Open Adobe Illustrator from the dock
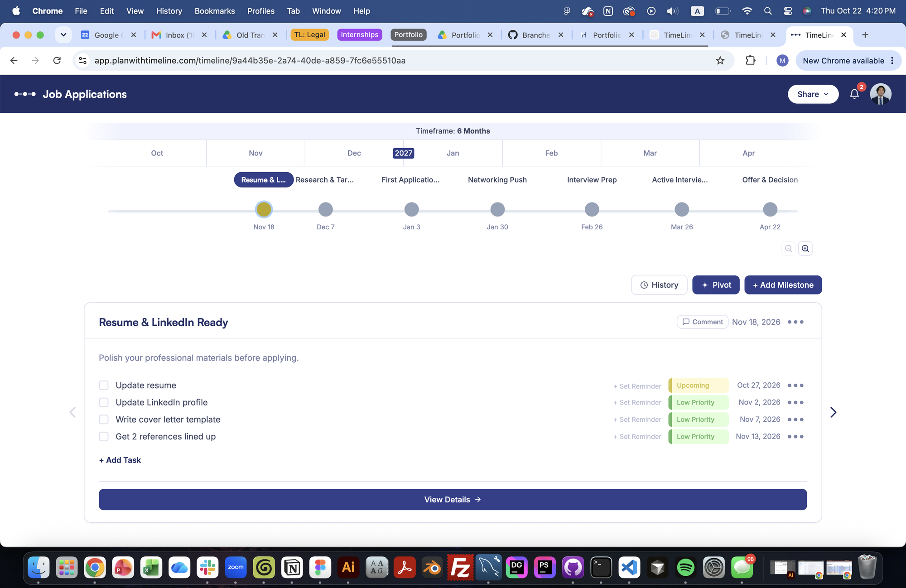Viewport: 906px width, 588px height. [348, 567]
